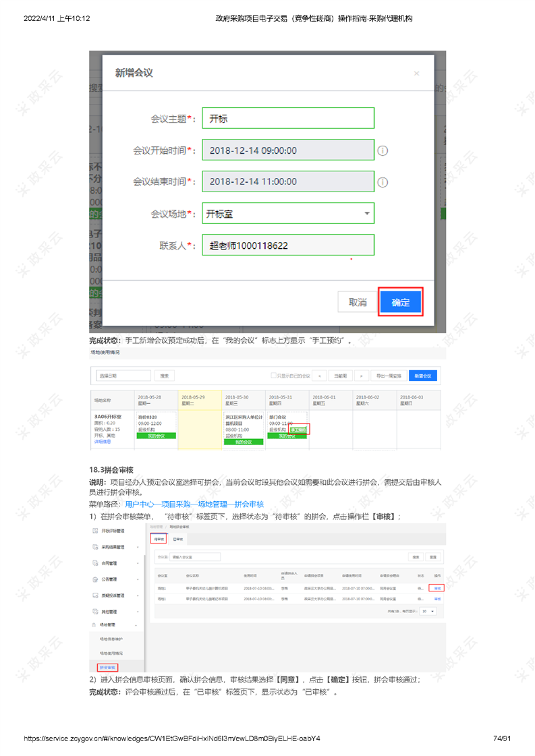Click the 合同管理 sidebar icon
535x756 pixels.
95,563
